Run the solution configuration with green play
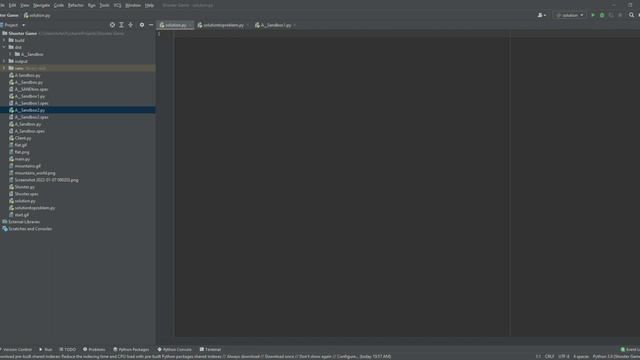Image resolution: width=640 pixels, height=360 pixels. (593, 15)
